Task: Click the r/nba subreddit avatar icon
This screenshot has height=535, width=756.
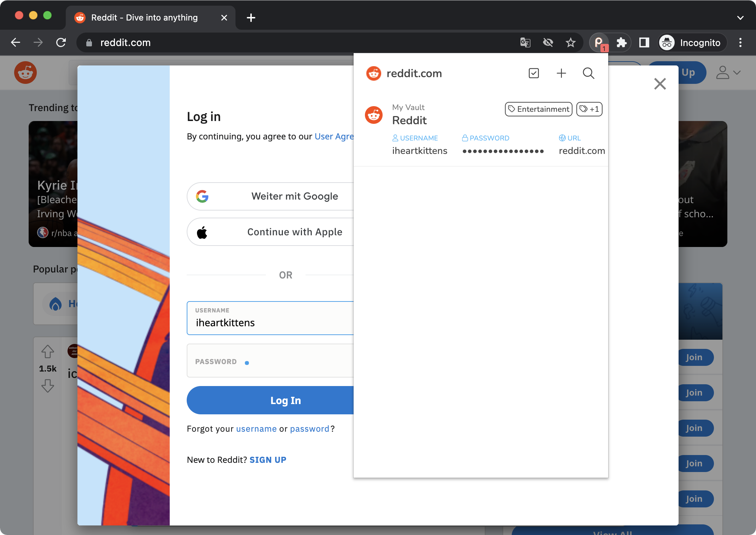Action: click(43, 232)
